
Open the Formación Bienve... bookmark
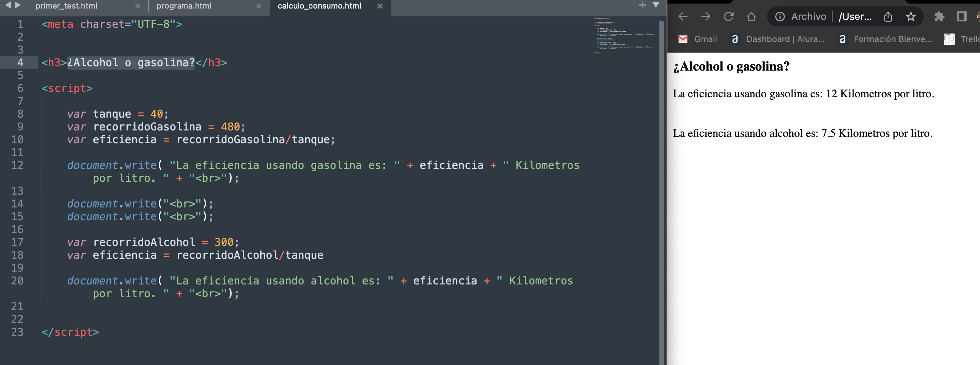pyautogui.click(x=885, y=39)
